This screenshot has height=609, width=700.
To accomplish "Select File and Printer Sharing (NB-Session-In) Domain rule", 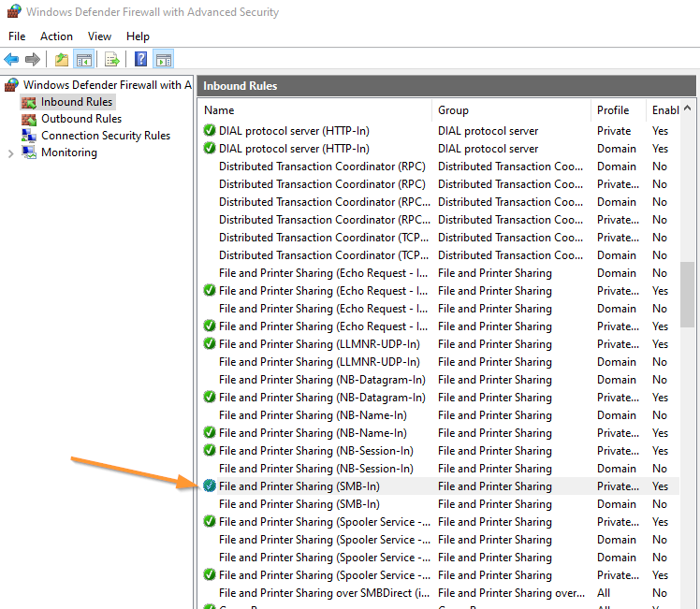I will tap(440, 469).
